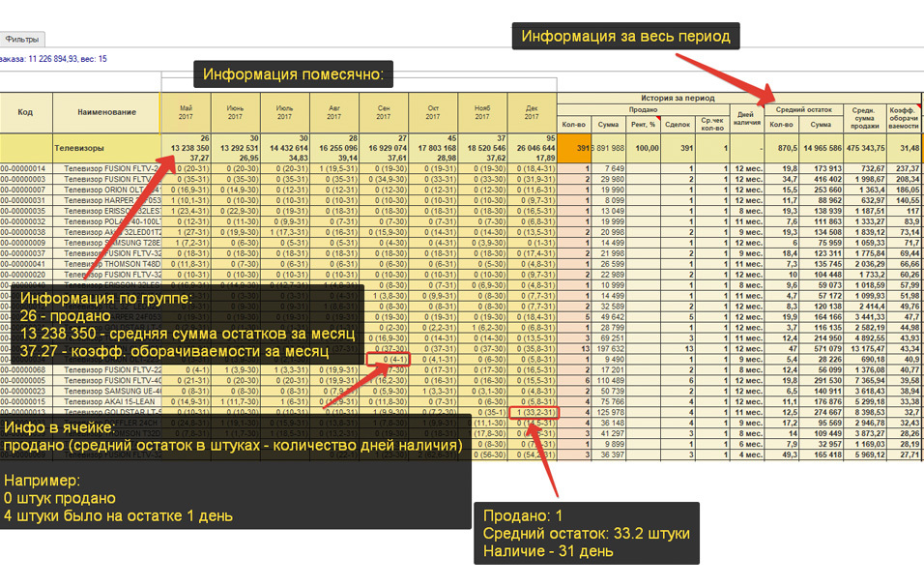
Task: Select code 00-00000003 cell
Action: point(25,179)
